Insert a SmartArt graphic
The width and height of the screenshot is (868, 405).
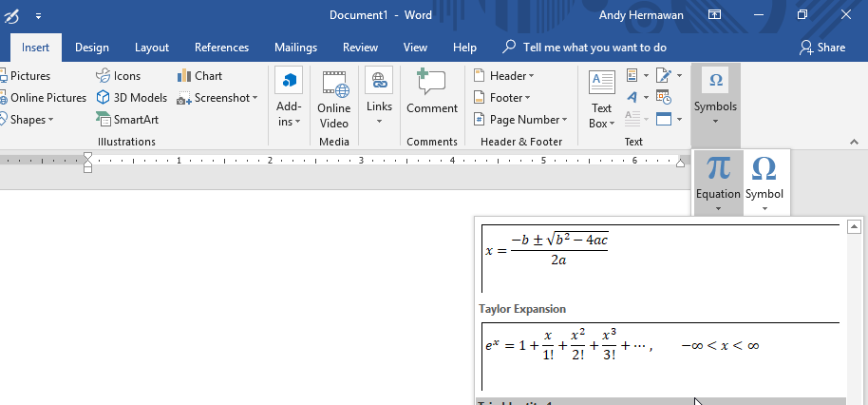click(127, 120)
